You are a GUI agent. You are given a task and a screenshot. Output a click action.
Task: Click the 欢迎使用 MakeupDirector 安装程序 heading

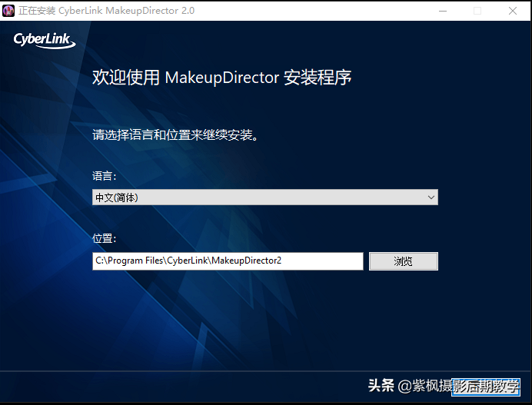click(x=222, y=78)
